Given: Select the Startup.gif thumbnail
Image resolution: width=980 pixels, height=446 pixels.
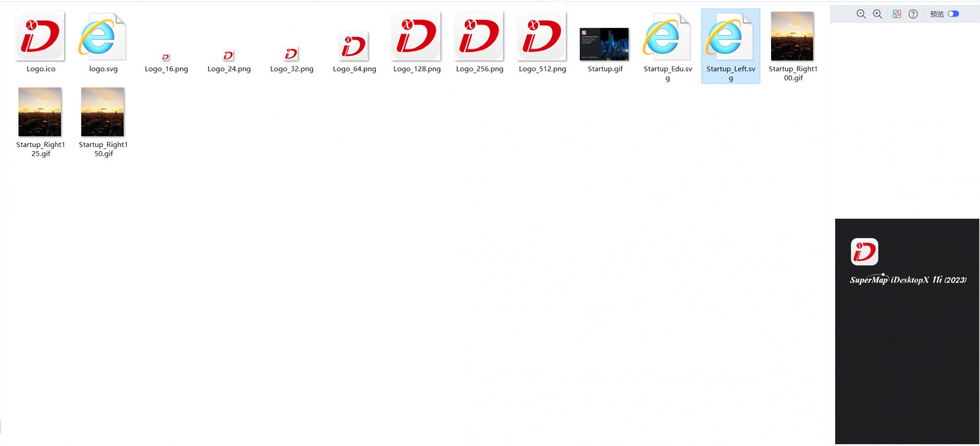Looking at the screenshot, I should coord(605,44).
